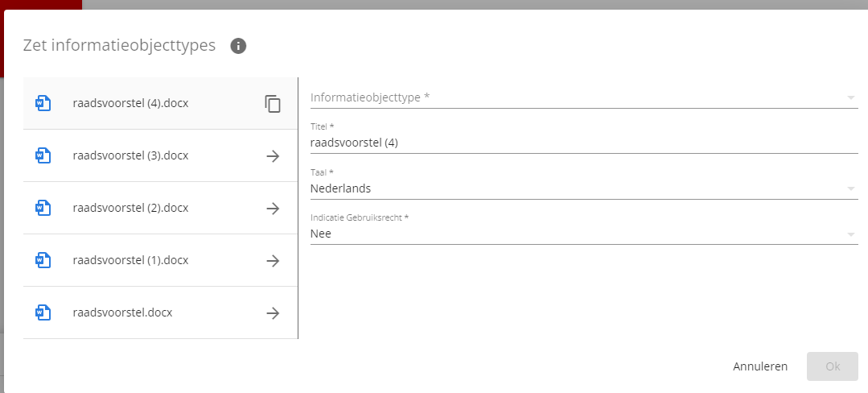The image size is (868, 393).
Task: Click the Word file icon of raadsvoorstel (3).docx
Action: [x=43, y=155]
